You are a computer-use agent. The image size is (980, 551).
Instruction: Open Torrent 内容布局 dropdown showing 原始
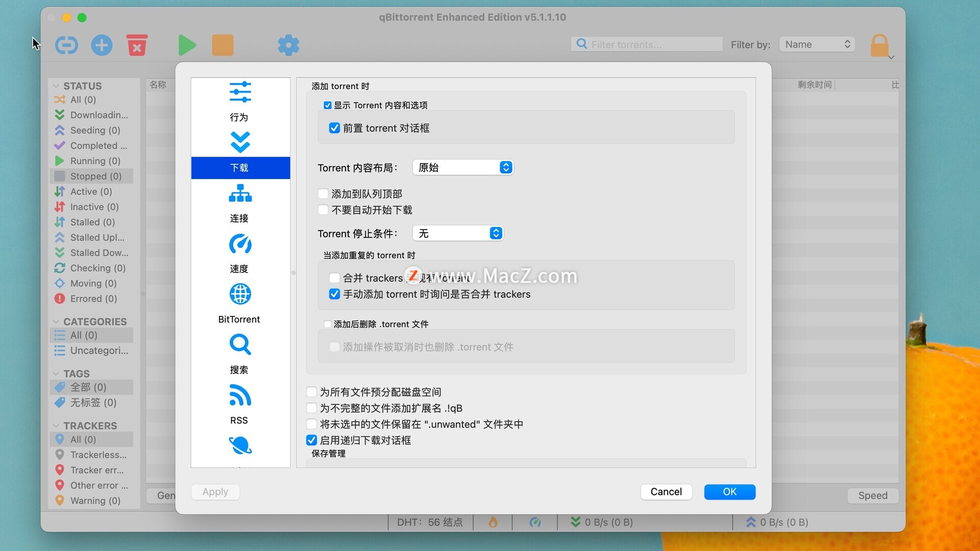tap(462, 167)
